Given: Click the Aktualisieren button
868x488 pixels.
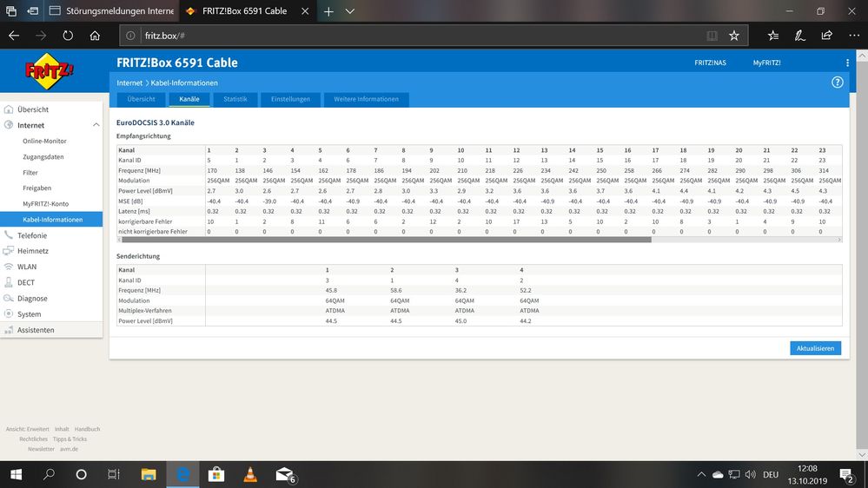Looking at the screenshot, I should click(x=815, y=348).
